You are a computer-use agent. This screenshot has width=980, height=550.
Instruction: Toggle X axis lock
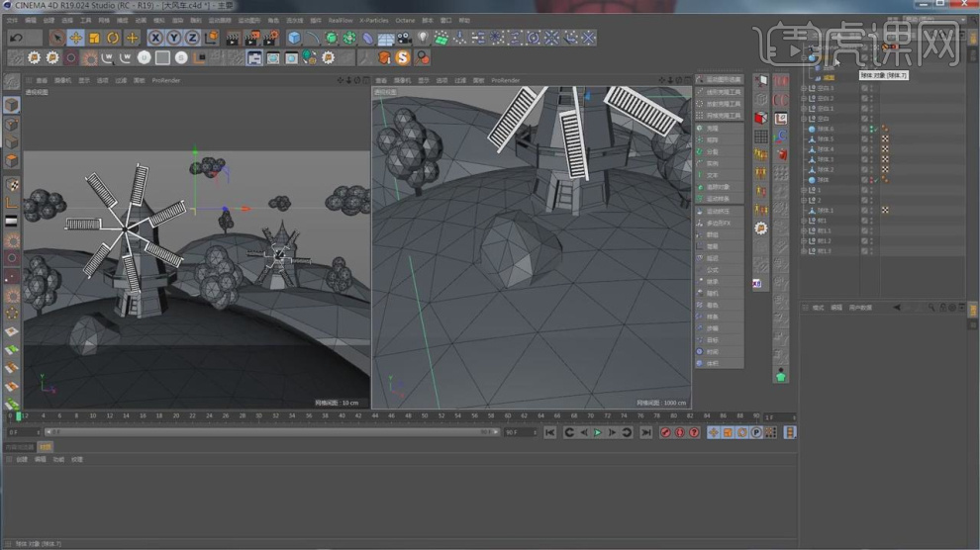pos(155,38)
